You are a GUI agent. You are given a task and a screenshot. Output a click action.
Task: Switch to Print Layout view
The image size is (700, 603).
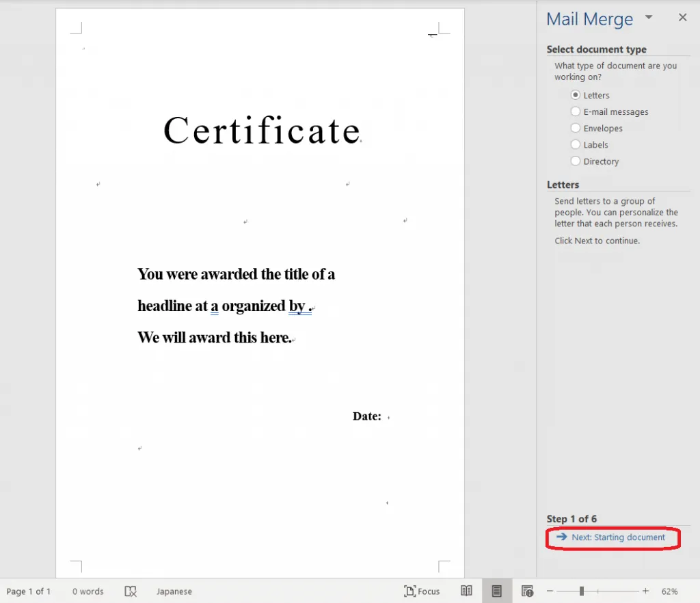497,591
